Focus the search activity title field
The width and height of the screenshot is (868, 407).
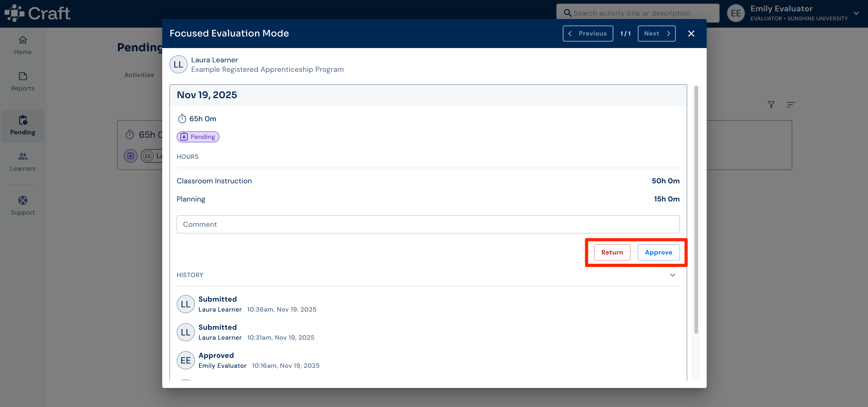pos(638,13)
